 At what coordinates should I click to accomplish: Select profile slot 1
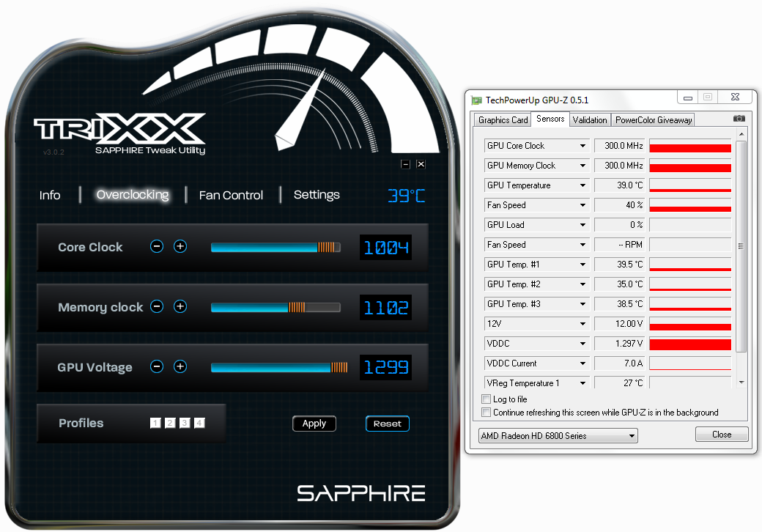(155, 423)
